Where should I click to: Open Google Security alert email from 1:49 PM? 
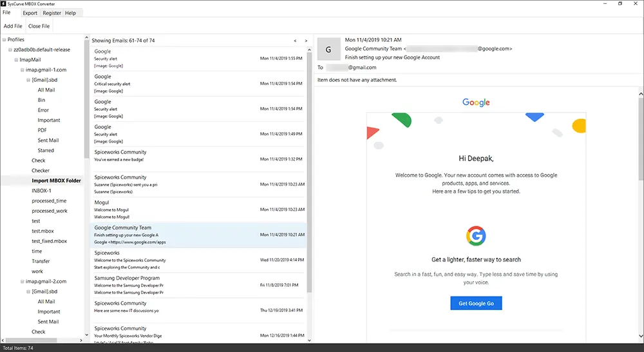click(x=198, y=134)
